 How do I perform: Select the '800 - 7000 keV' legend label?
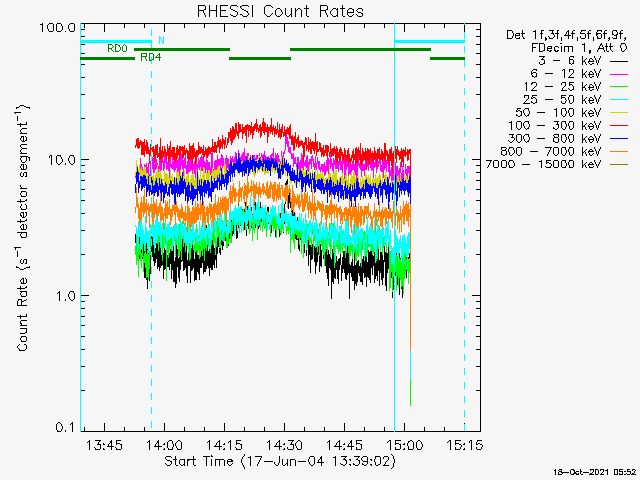tap(551, 152)
